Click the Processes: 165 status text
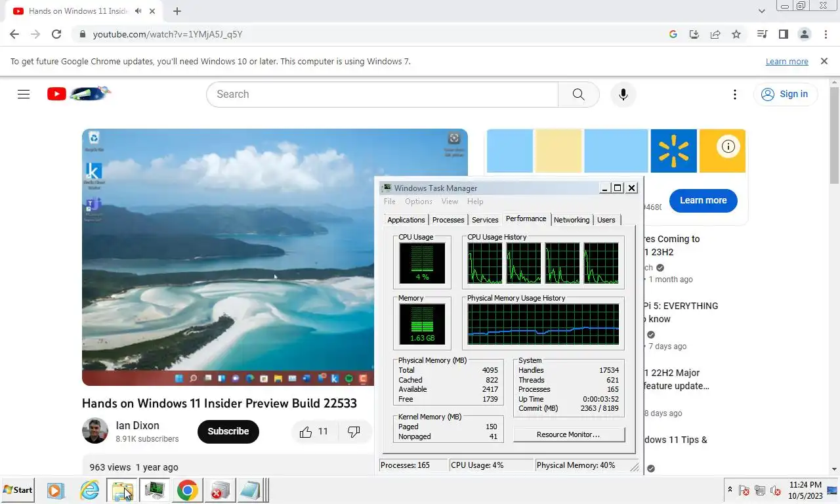The width and height of the screenshot is (840, 504). pos(405,465)
